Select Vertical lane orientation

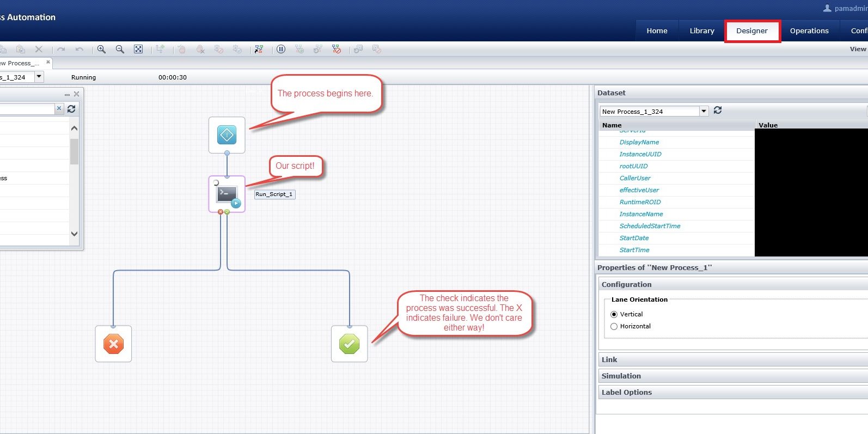pyautogui.click(x=614, y=314)
